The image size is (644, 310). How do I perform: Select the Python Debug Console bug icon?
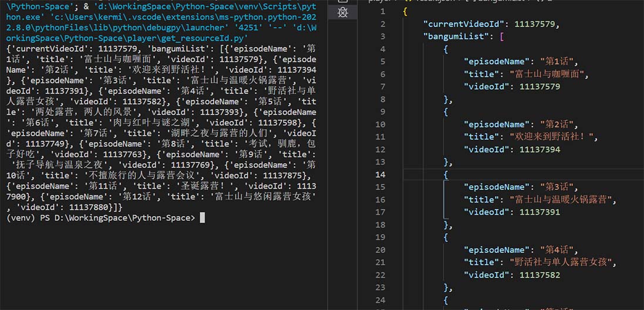(x=342, y=13)
